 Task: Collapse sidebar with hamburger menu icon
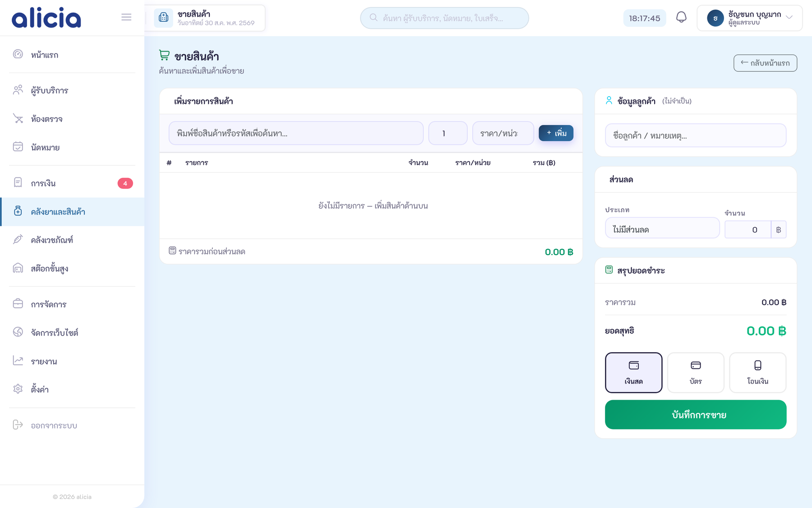pyautogui.click(x=126, y=17)
